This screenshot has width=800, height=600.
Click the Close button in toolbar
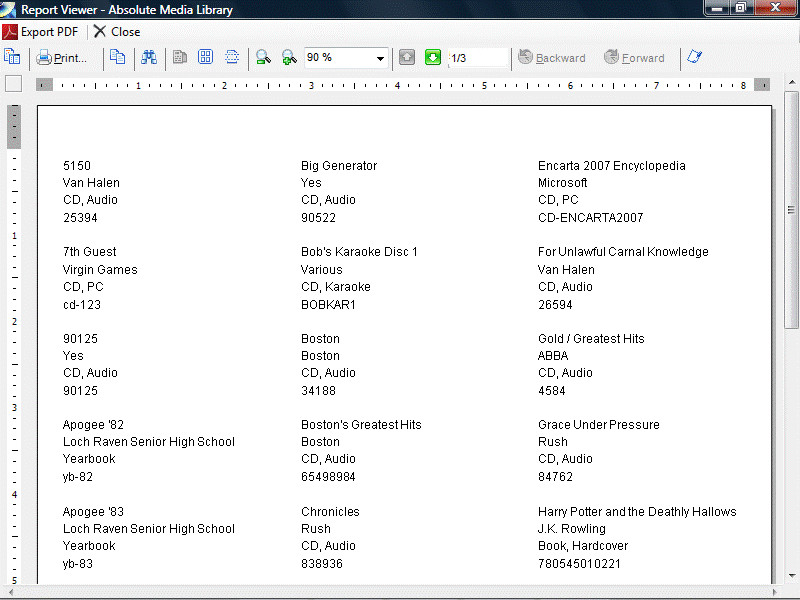point(117,32)
